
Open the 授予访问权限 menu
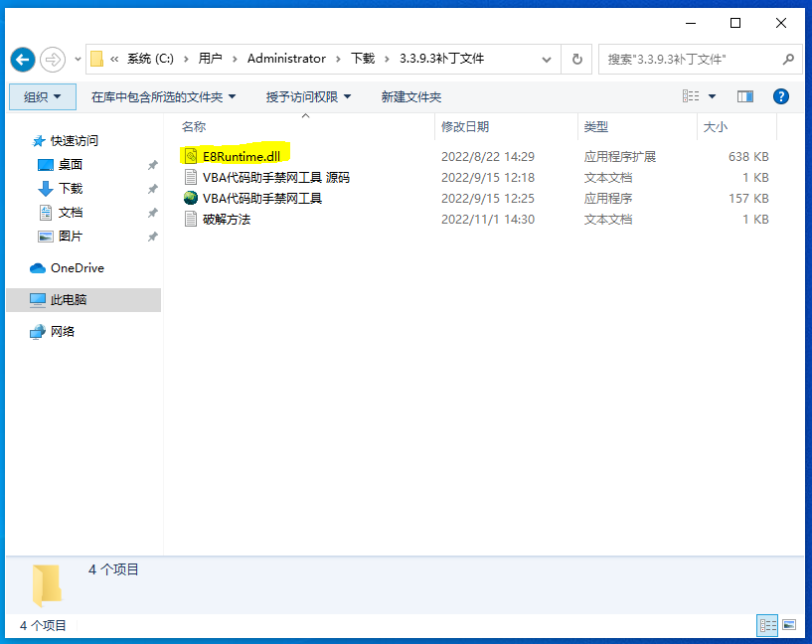(x=308, y=96)
